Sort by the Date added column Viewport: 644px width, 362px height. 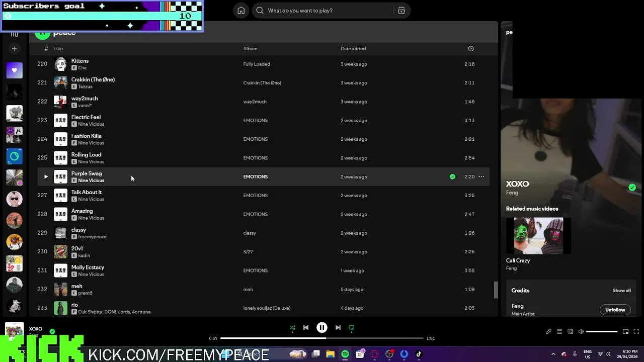(353, 49)
